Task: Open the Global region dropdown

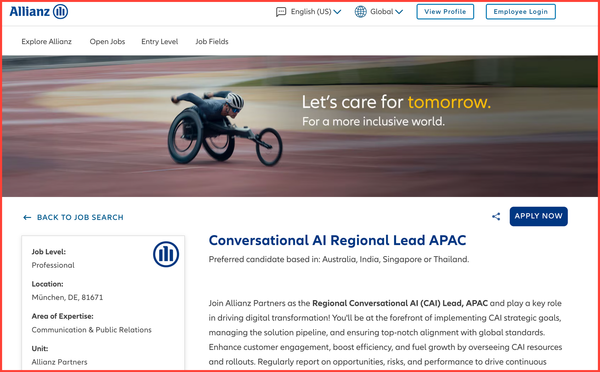Action: (386, 12)
